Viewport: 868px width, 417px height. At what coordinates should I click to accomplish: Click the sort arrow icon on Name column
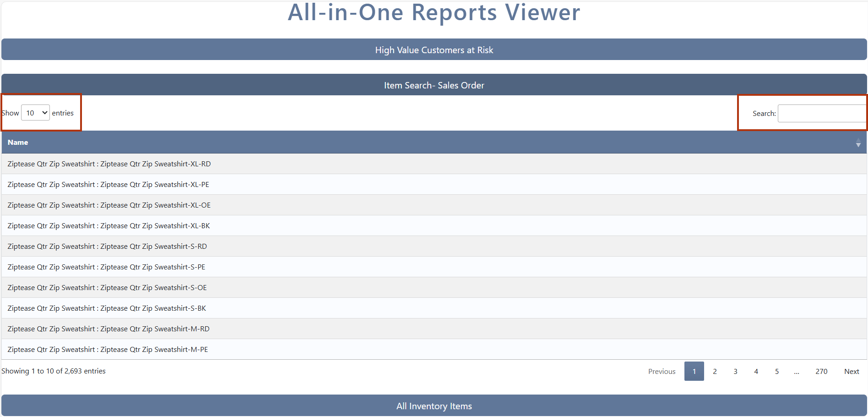point(858,143)
